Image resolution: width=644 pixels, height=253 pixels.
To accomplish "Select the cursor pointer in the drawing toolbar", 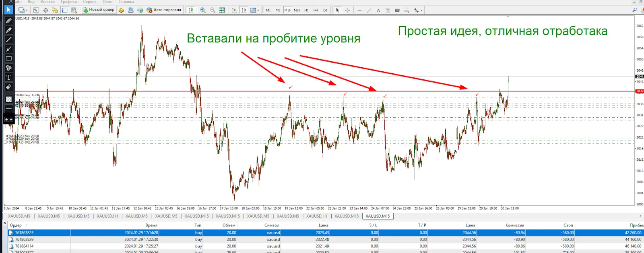I will pyautogui.click(x=338, y=10).
